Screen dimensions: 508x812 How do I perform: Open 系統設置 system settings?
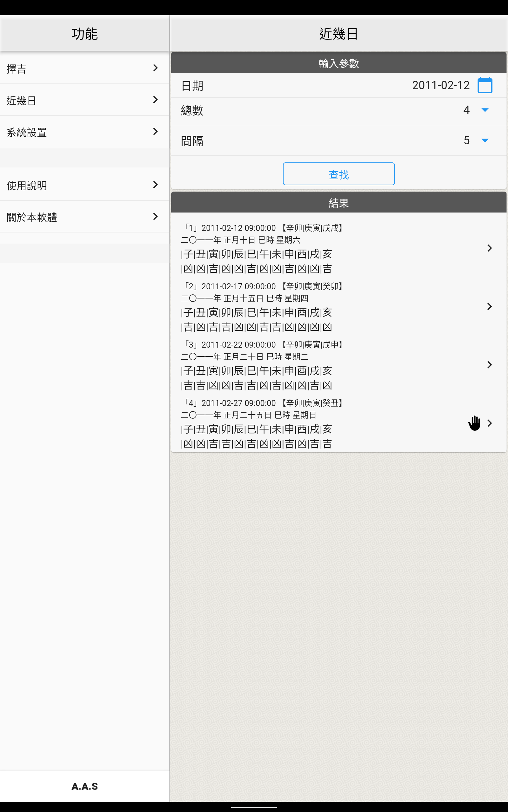[x=84, y=132]
